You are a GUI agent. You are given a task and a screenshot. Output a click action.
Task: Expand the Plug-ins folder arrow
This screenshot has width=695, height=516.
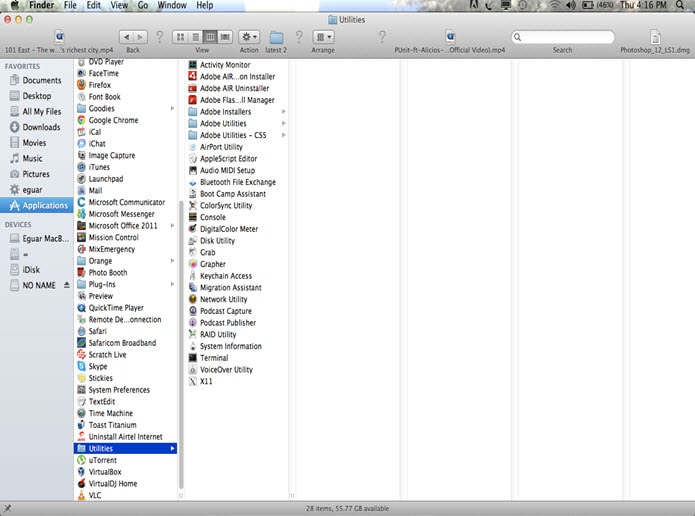[x=172, y=284]
